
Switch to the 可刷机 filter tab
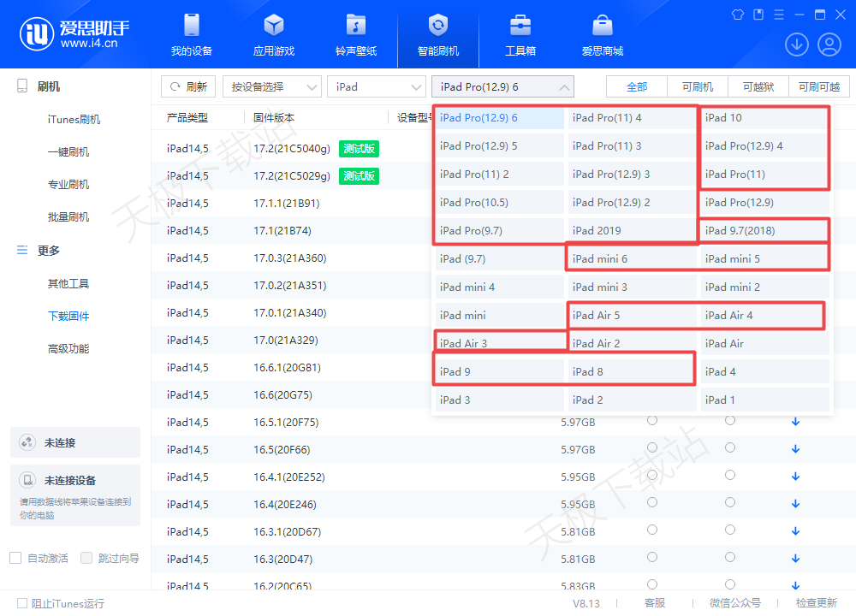[698, 86]
